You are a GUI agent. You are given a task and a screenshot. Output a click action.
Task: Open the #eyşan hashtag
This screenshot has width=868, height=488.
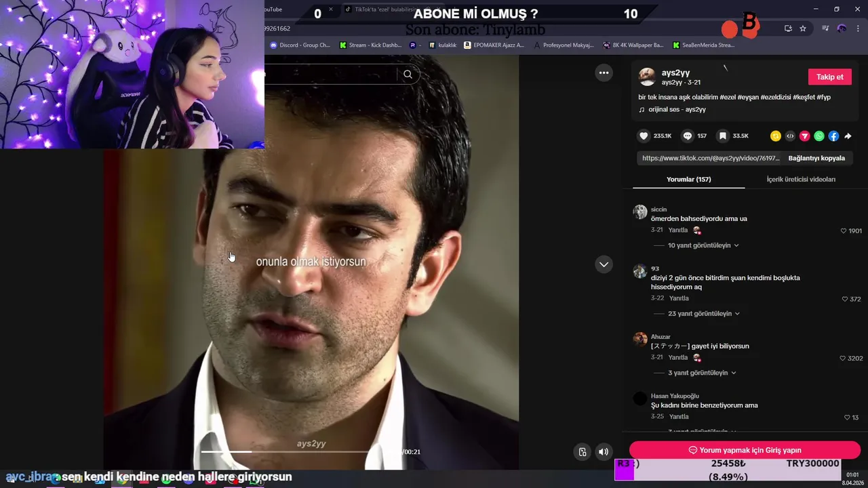click(x=748, y=98)
